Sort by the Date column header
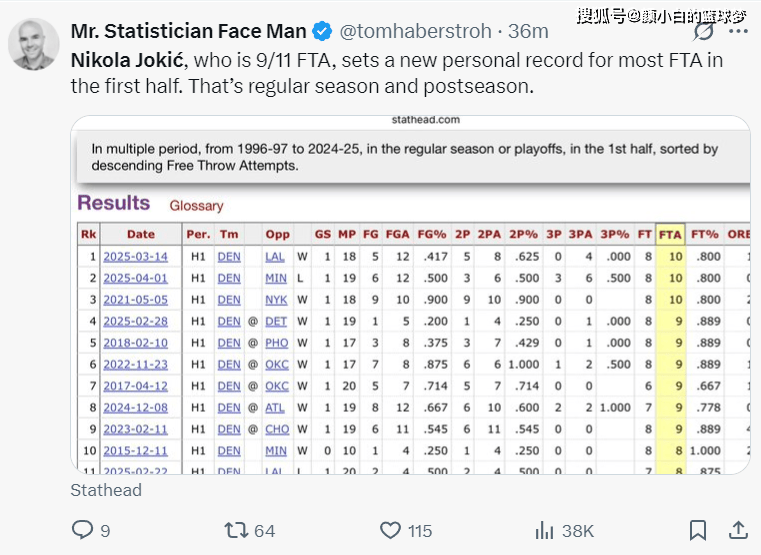The width and height of the screenshot is (761, 555). coord(141,234)
